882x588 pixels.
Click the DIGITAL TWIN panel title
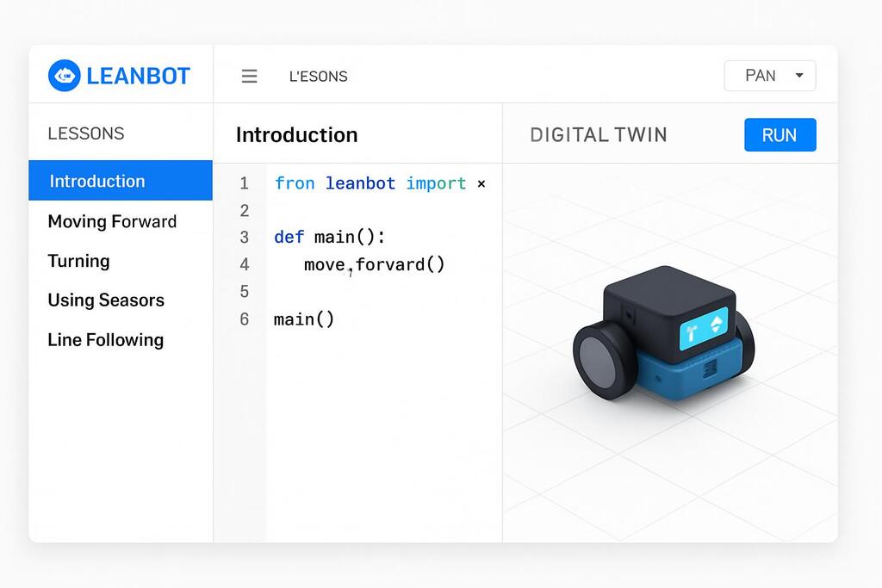tap(599, 135)
